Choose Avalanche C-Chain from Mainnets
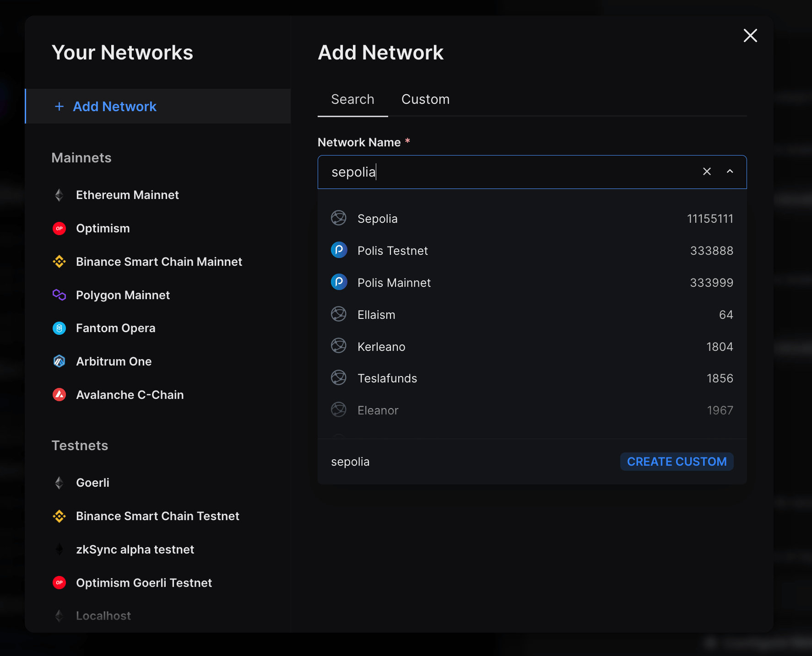Viewport: 812px width, 656px height. (158, 395)
